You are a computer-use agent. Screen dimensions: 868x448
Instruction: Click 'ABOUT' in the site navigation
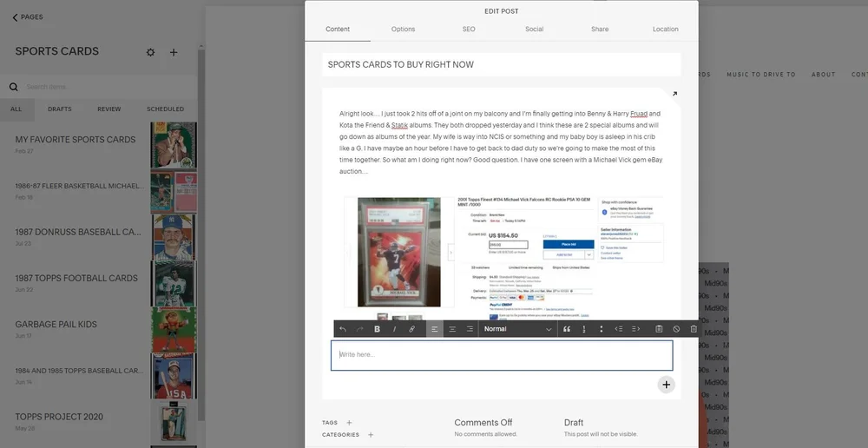[823, 75]
